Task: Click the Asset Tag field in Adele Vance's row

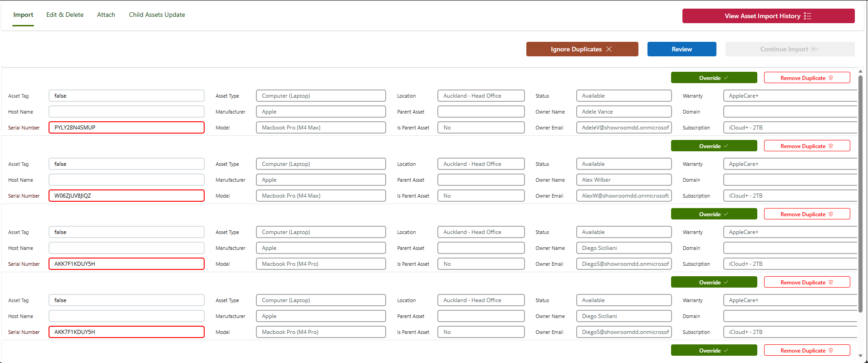Action: pos(127,96)
